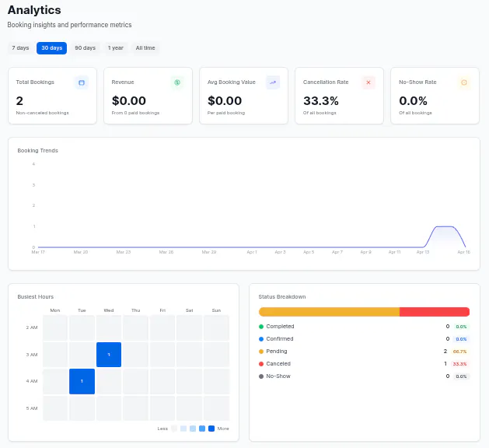Click the orange clock icon in No-Show Rate card

point(464,82)
